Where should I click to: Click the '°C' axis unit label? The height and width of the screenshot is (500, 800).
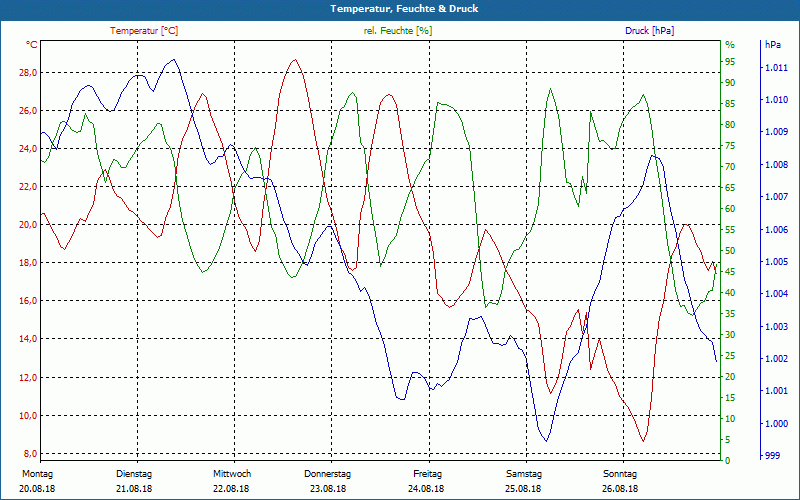pyautogui.click(x=32, y=45)
